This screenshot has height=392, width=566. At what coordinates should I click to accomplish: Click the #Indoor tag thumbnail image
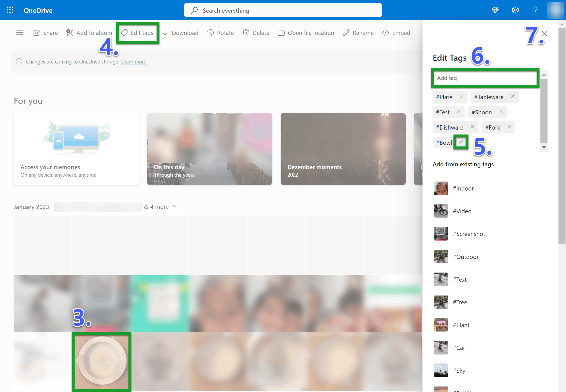click(441, 188)
